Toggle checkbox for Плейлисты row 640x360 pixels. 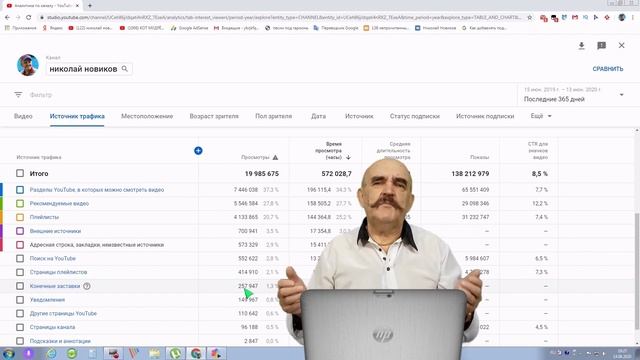pos(20,217)
